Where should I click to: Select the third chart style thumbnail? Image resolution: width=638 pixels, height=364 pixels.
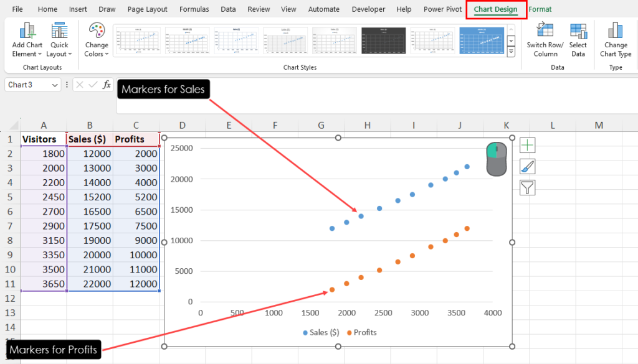(x=236, y=40)
